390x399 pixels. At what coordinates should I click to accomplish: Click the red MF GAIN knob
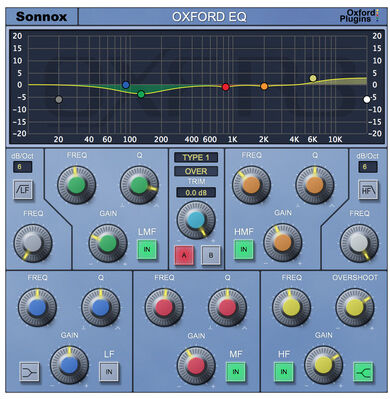click(x=196, y=366)
